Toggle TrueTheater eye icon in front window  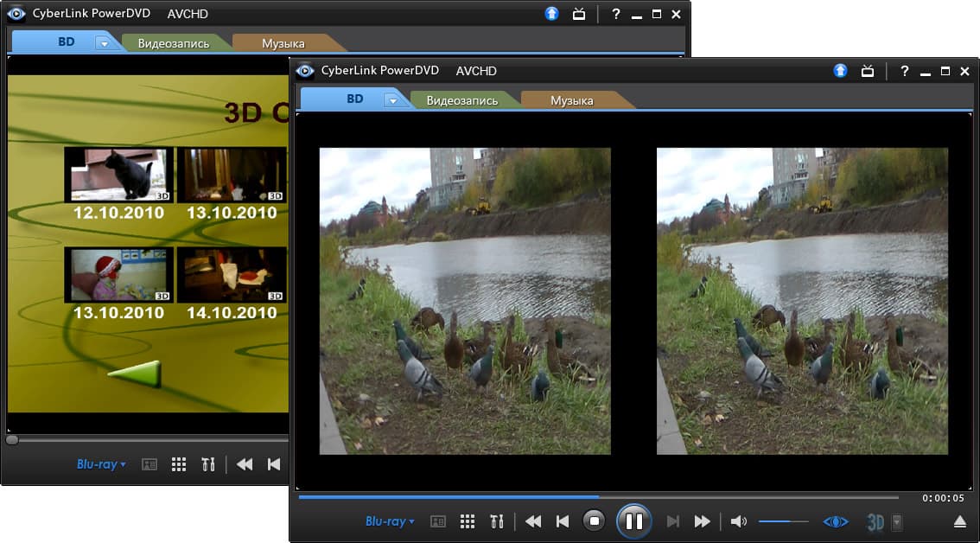coord(837,521)
